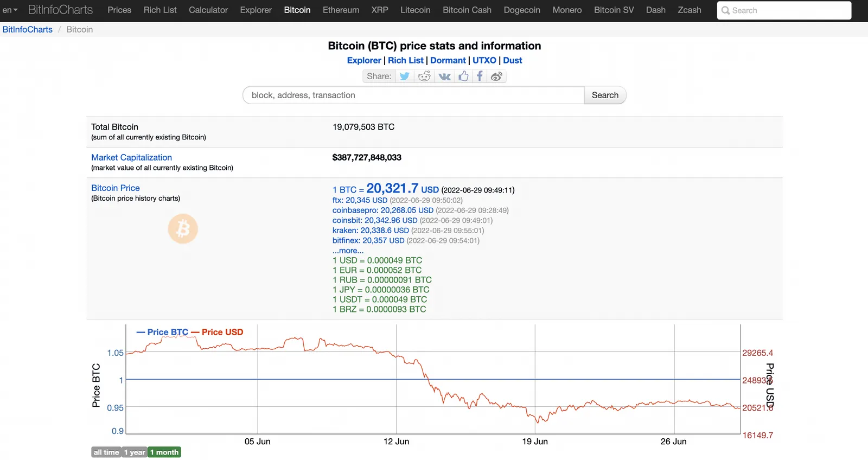Click the thumbs-up like share icon

click(463, 76)
